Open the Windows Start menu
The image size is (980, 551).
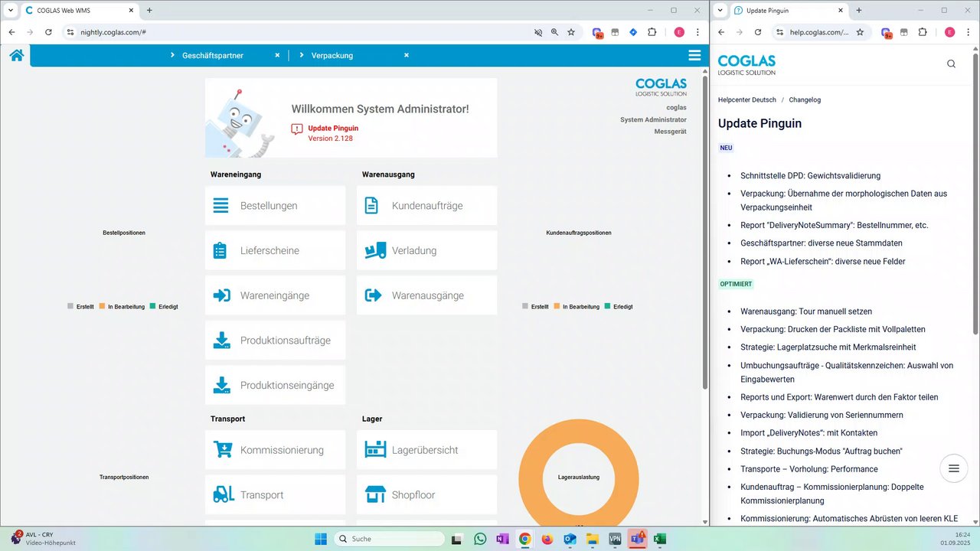click(321, 539)
